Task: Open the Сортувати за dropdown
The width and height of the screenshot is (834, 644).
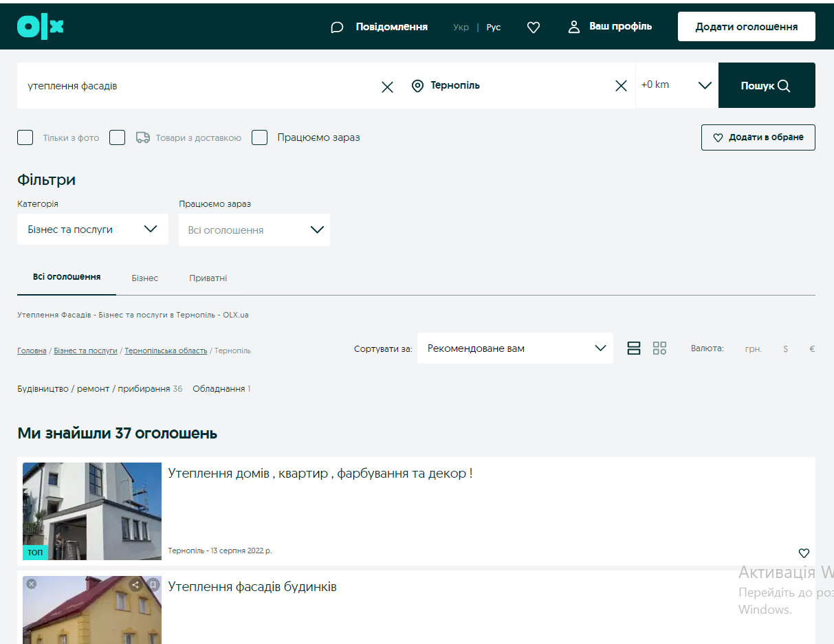Action: (x=515, y=348)
